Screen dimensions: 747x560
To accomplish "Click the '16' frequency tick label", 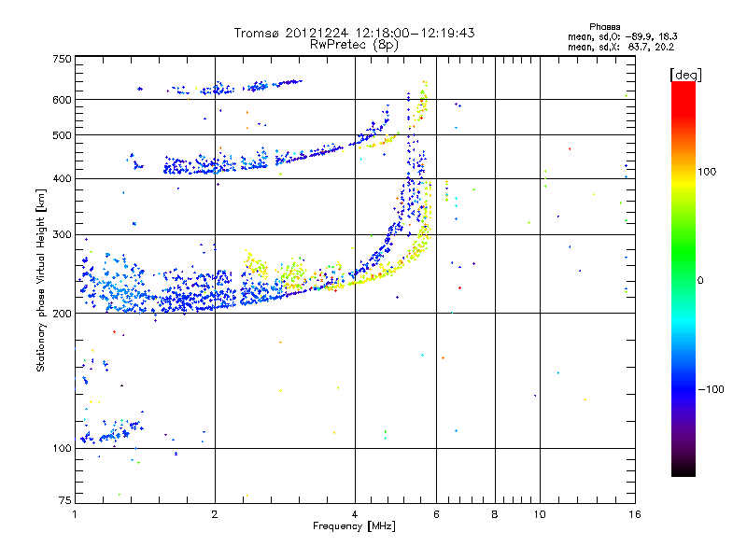I will [x=635, y=514].
